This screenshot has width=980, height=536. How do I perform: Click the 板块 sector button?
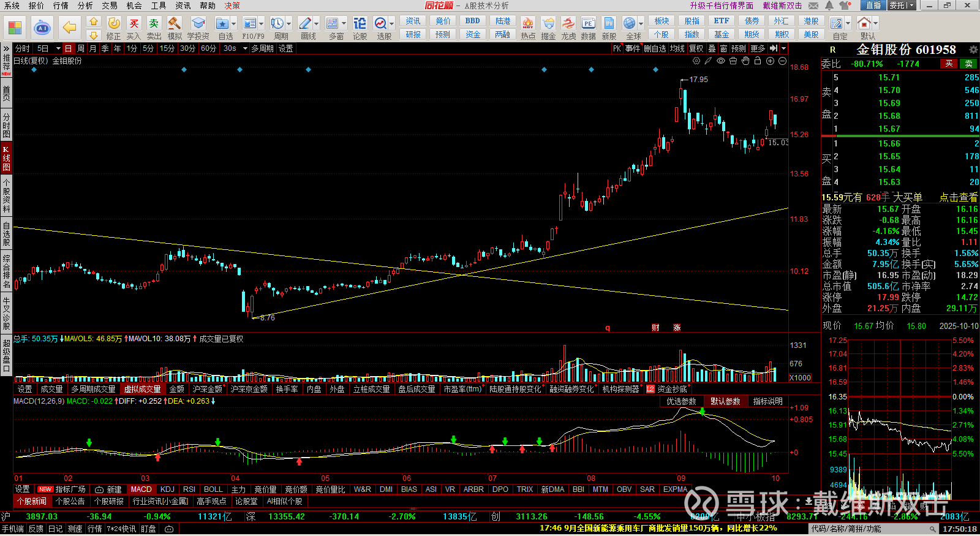(661, 21)
